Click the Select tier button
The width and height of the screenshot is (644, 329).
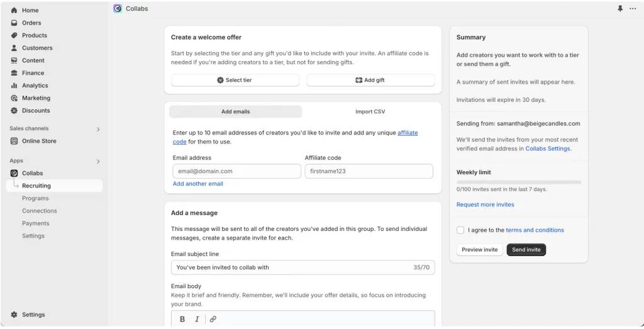click(x=235, y=80)
